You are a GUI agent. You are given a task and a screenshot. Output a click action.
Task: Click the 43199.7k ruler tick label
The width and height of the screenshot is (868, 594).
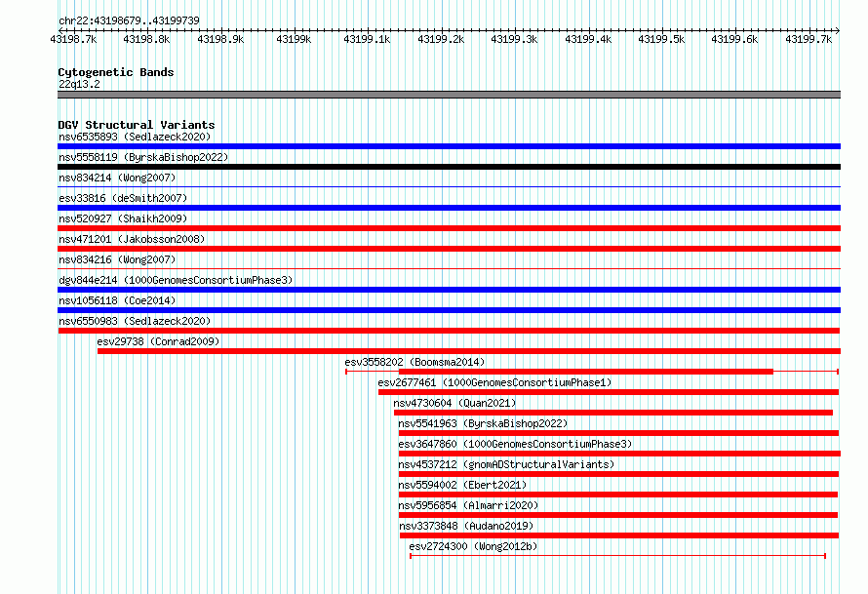[809, 39]
